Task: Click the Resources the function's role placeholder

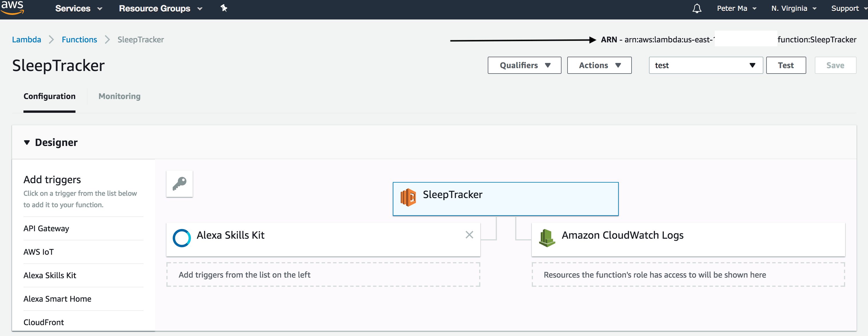Action: (x=688, y=275)
